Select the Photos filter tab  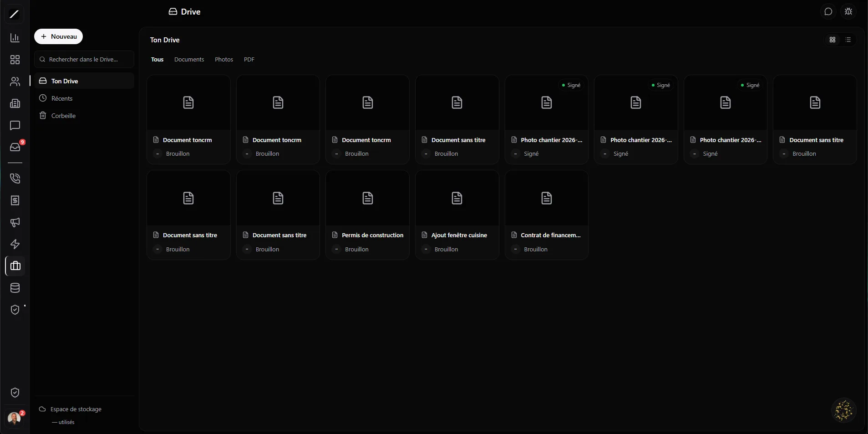(224, 60)
